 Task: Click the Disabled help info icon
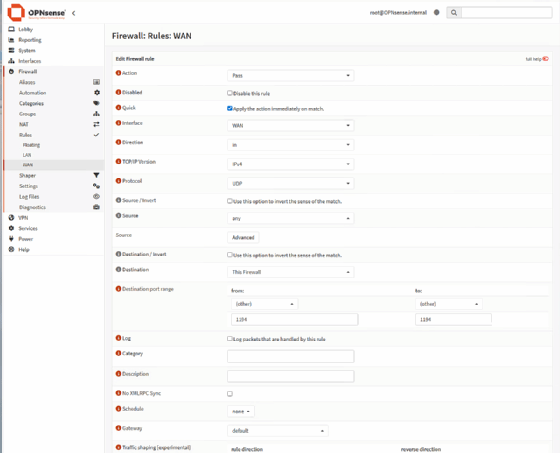point(118,92)
